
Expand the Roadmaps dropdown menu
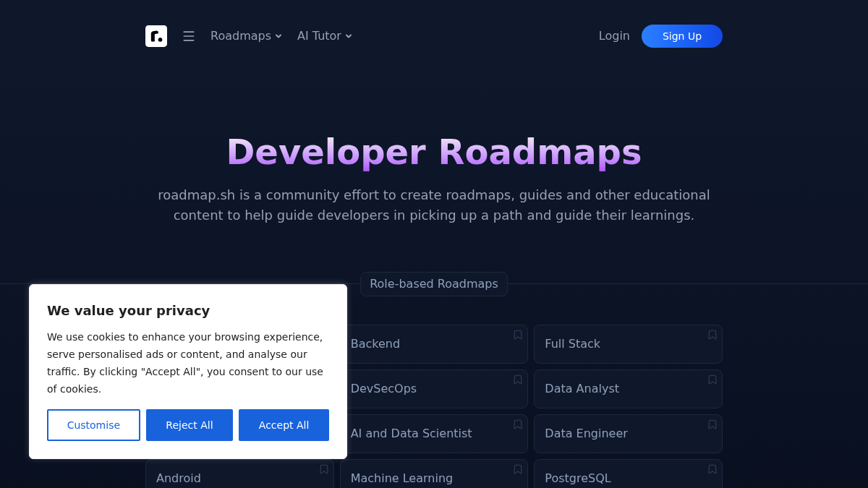click(246, 36)
